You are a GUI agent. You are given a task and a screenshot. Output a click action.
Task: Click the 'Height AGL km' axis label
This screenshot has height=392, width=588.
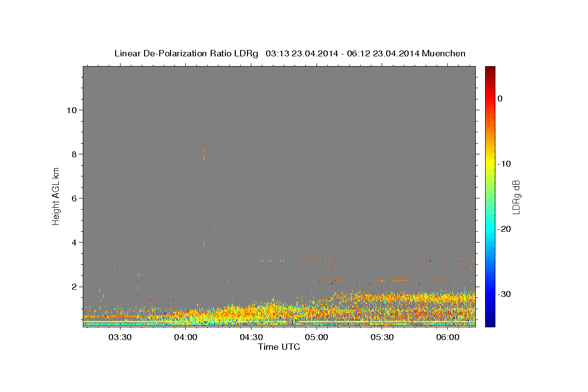tap(56, 196)
